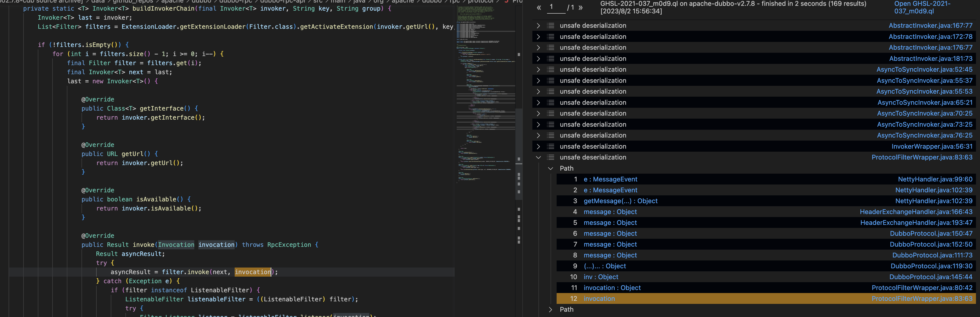
Task: Open GHSL-2021-037_m0d9.ql query link
Action: tap(922, 7)
